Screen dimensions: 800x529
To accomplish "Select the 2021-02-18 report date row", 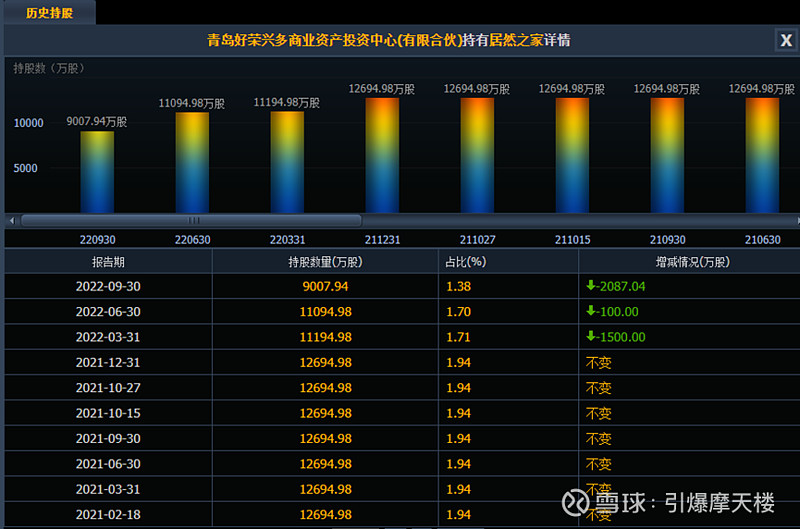I will coord(402,515).
